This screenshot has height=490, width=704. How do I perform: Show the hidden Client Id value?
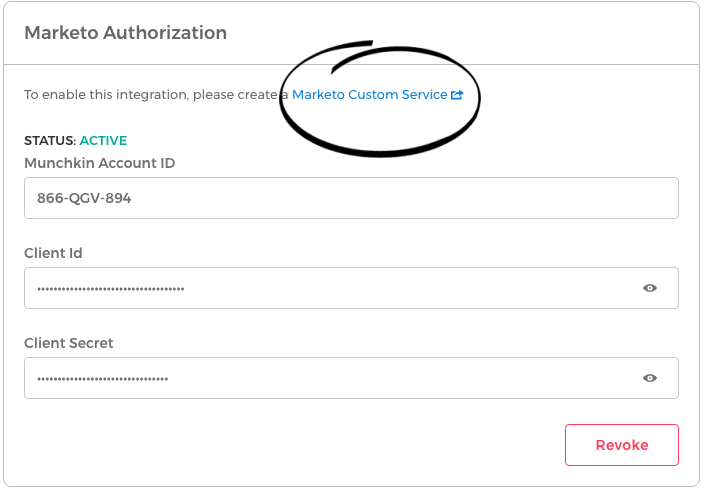[650, 288]
